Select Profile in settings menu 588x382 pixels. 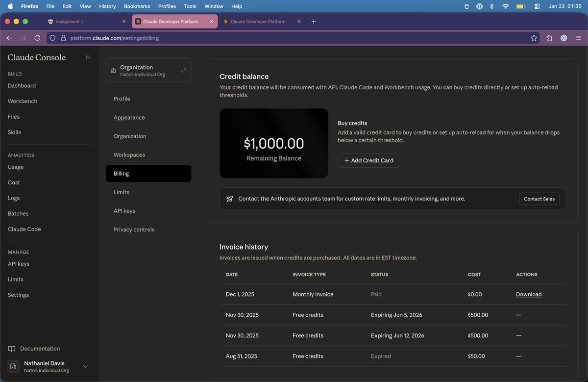[148, 99]
